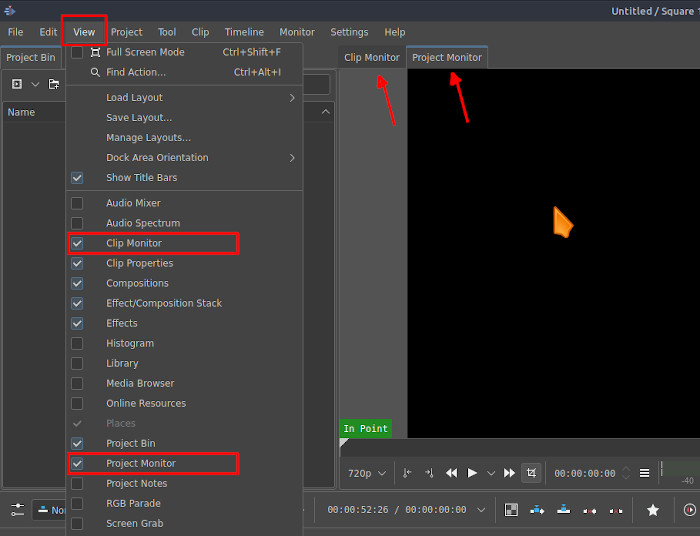The height and width of the screenshot is (536, 700).
Task: Click the track mixer sliders icon
Action: click(17, 510)
